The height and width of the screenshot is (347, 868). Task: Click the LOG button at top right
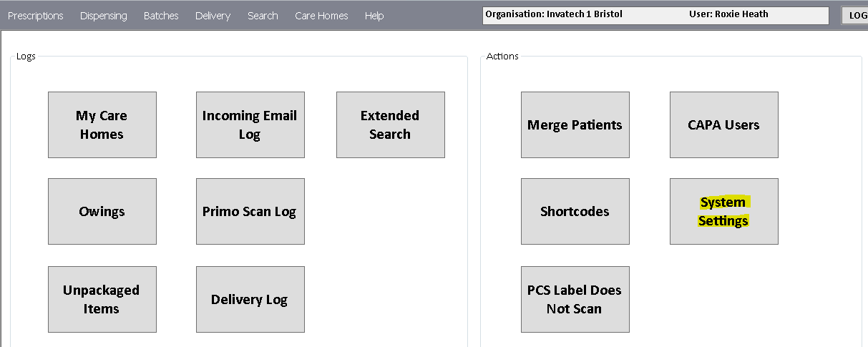pyautogui.click(x=854, y=16)
